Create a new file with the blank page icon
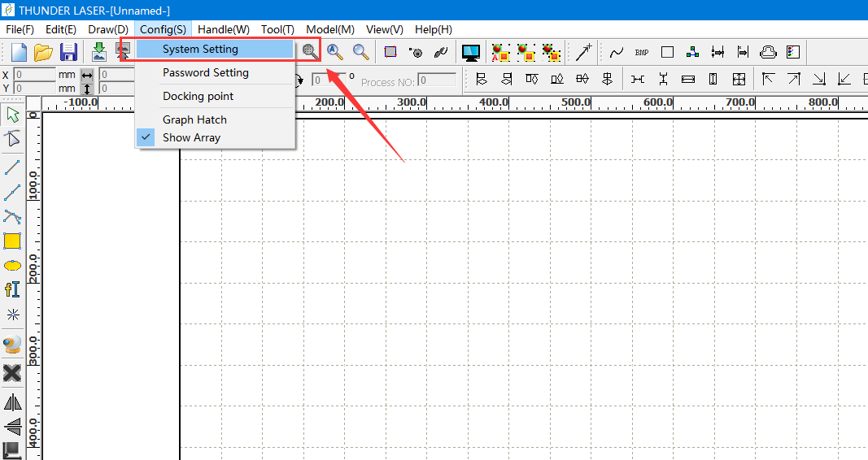The width and height of the screenshot is (868, 460). (19, 53)
